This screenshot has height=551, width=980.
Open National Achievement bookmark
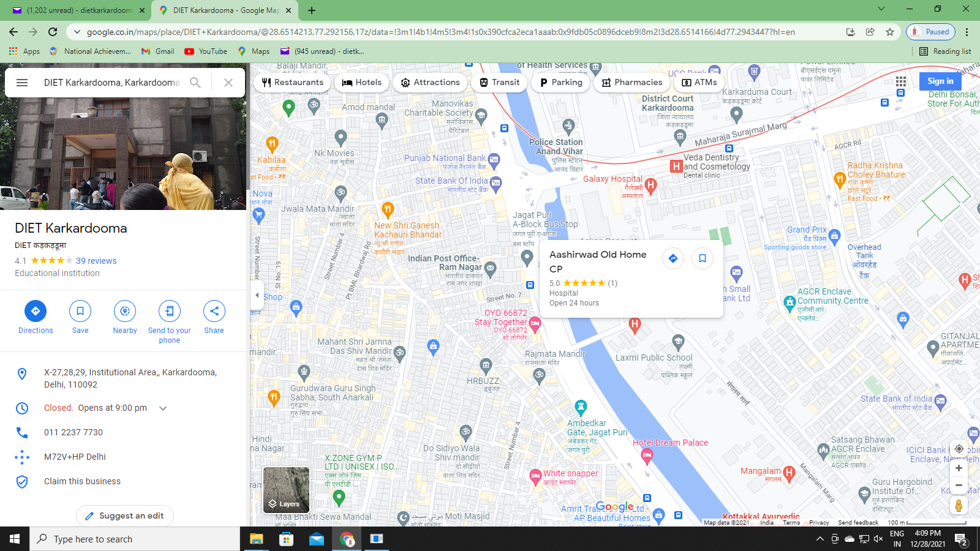pyautogui.click(x=90, y=51)
